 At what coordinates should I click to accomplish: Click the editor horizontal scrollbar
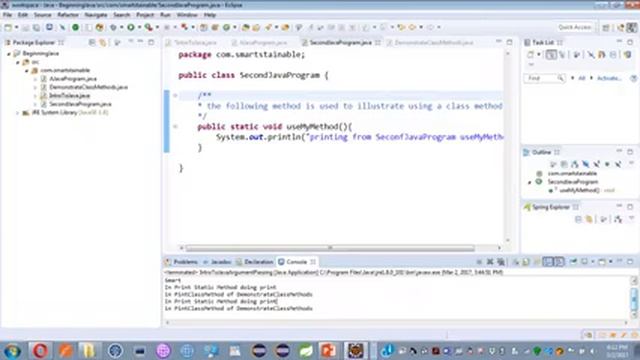[330, 248]
